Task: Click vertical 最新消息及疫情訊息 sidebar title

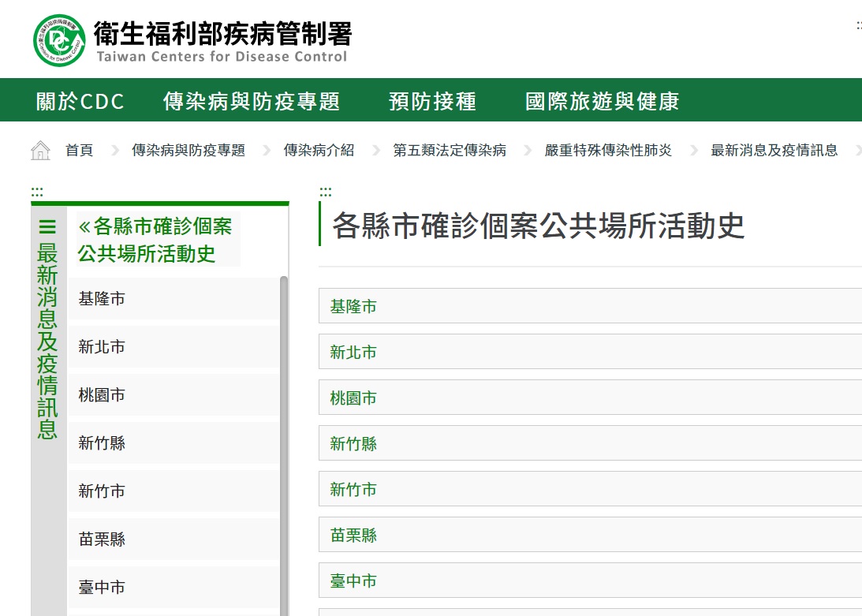Action: [x=47, y=341]
